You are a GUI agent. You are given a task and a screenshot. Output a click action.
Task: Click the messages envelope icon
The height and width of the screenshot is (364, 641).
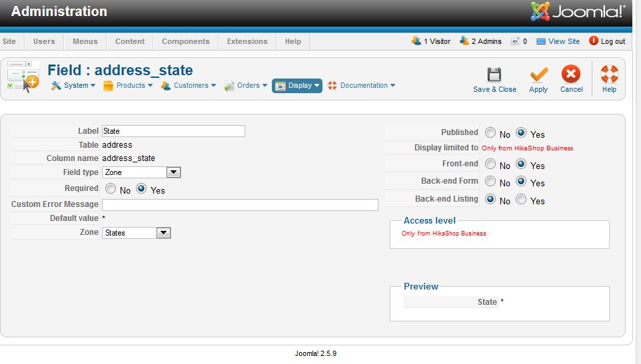(516, 41)
